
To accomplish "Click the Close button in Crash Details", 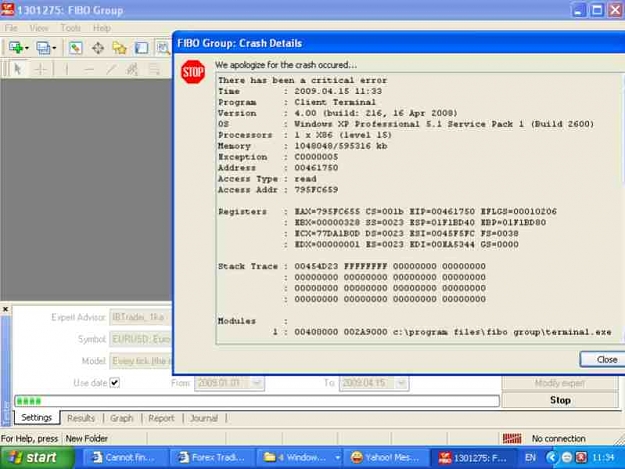I will coord(602,359).
